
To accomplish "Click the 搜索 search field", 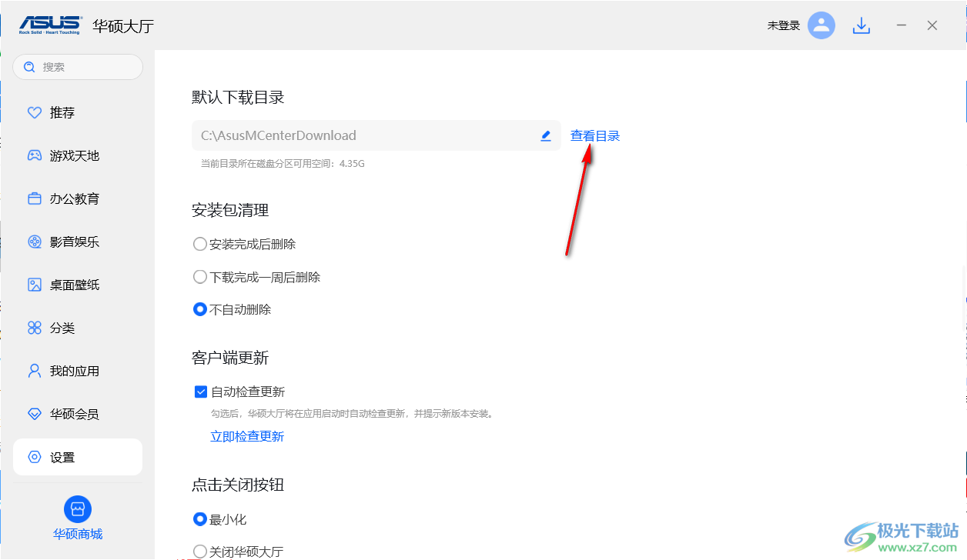I will point(78,67).
